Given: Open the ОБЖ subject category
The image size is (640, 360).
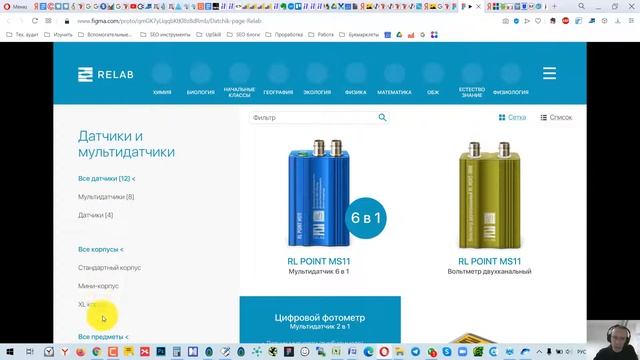Looking at the screenshot, I should pyautogui.click(x=433, y=80).
